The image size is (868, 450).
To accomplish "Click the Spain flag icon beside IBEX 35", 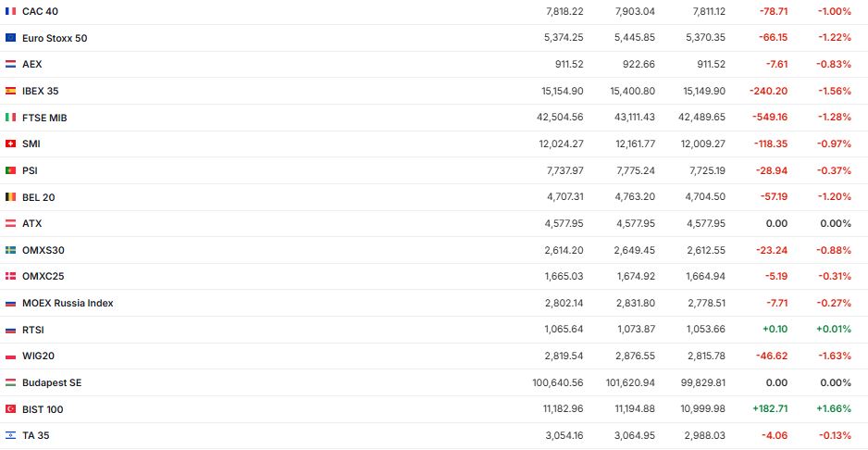I will [x=10, y=91].
